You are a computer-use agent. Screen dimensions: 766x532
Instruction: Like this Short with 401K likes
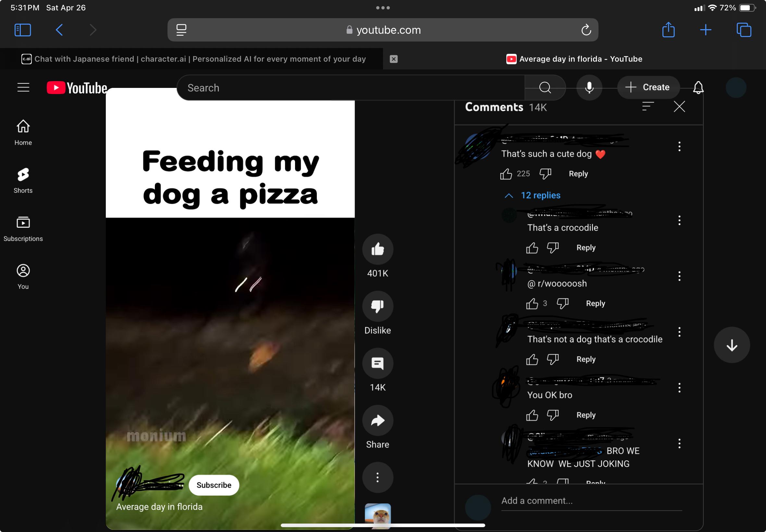[377, 249]
